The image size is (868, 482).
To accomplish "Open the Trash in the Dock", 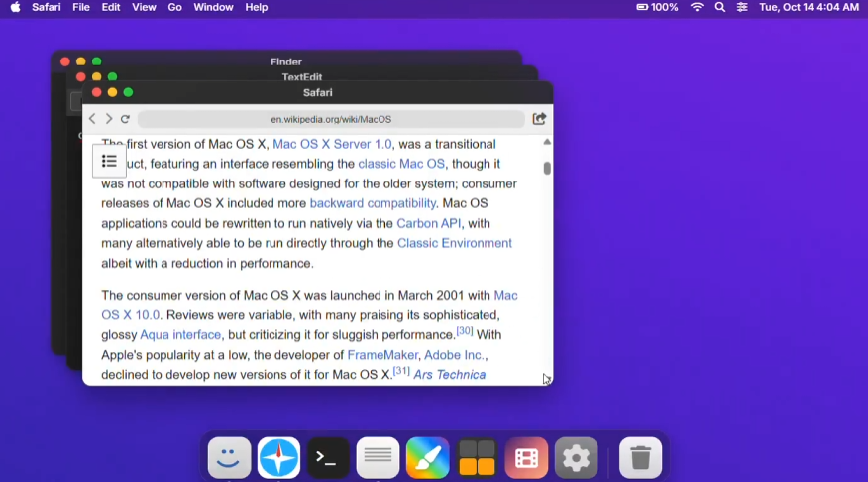I will coord(640,457).
